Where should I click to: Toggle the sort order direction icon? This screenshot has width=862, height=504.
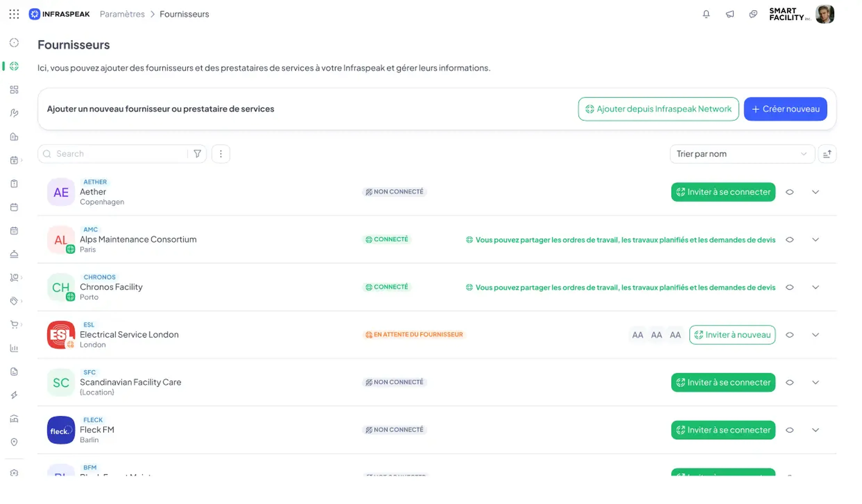coord(827,154)
